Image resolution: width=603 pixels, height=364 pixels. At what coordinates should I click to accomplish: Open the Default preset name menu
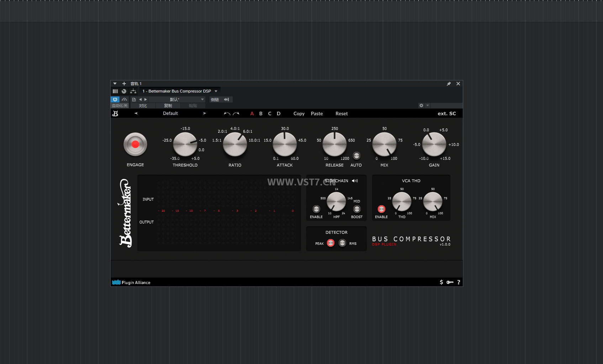tap(170, 113)
